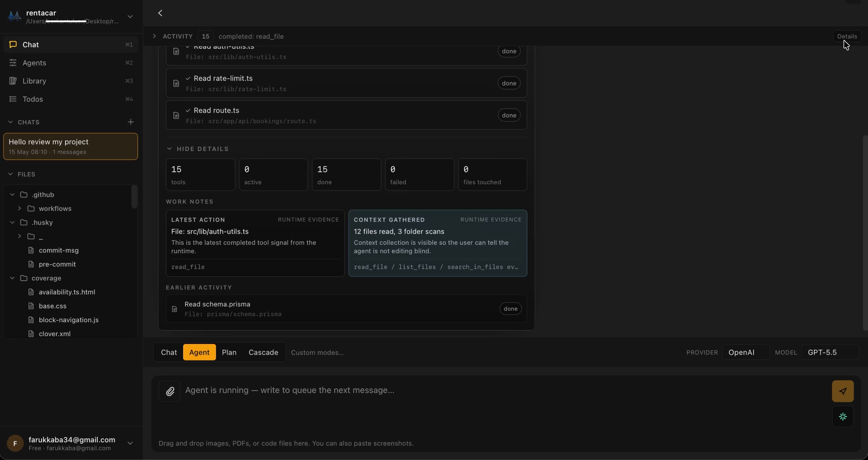Click the back arrow icon
Image resolution: width=868 pixels, height=460 pixels.
tap(160, 13)
